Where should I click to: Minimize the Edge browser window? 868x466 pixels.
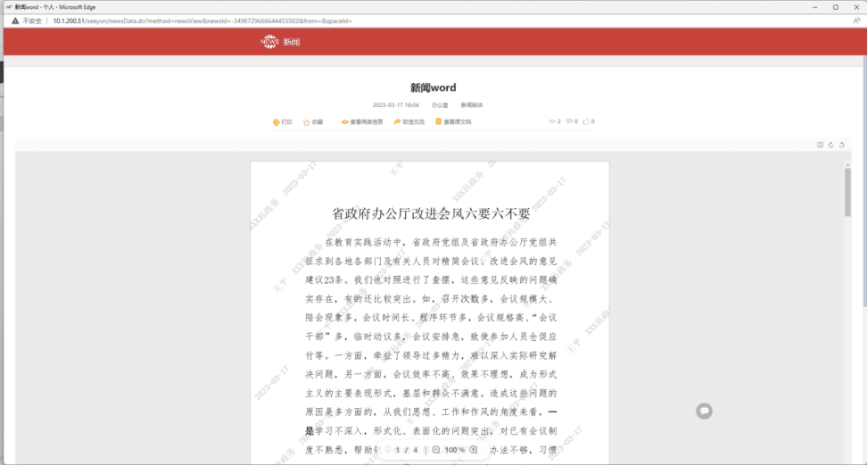click(x=814, y=7)
